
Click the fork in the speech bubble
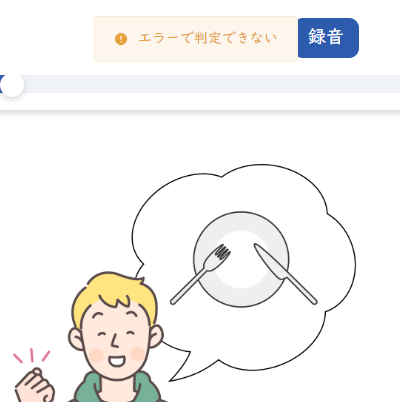(201, 274)
